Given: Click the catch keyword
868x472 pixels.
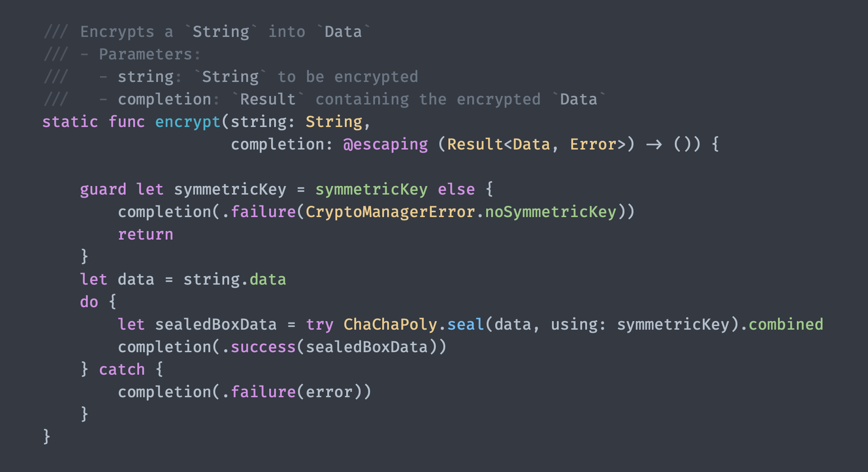Looking at the screenshot, I should (122, 370).
